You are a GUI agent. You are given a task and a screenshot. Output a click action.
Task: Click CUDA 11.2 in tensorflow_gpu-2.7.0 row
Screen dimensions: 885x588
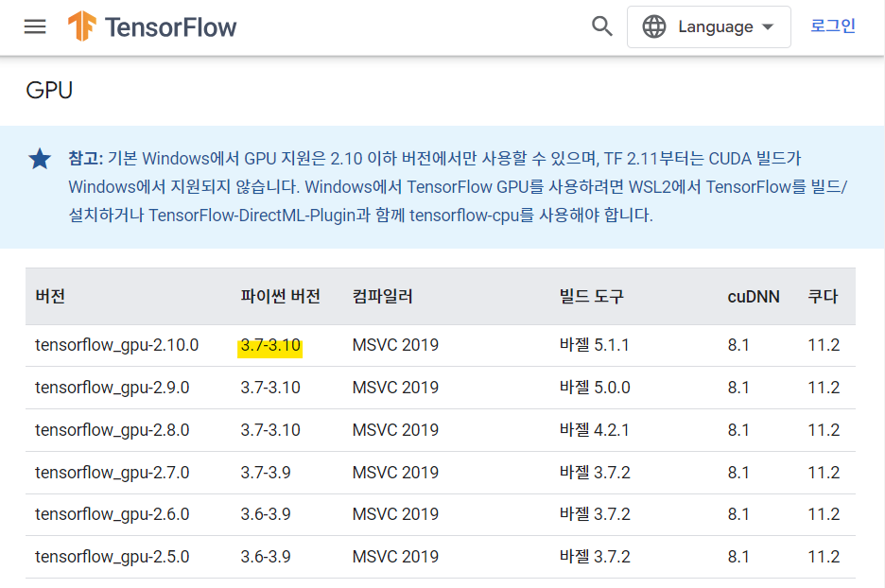[824, 473]
